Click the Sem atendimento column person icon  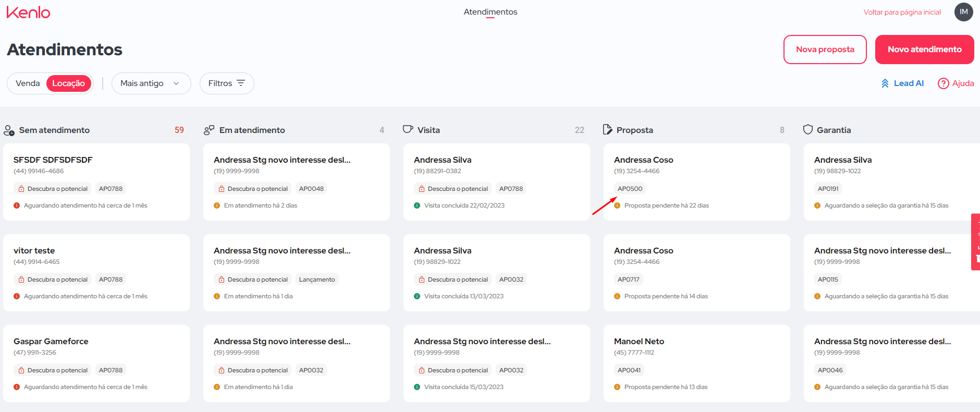9,130
